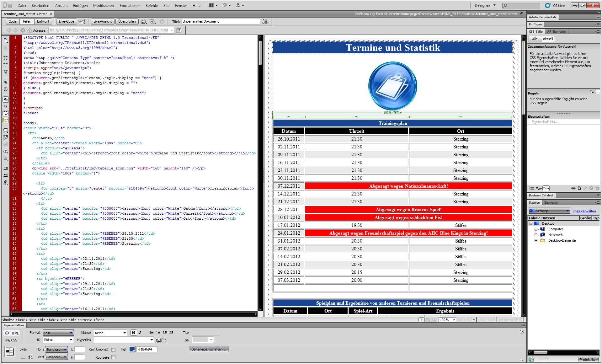Viewport: 602px width, 364px height.
Task: Open the Klasse dropdown
Action: point(110,333)
